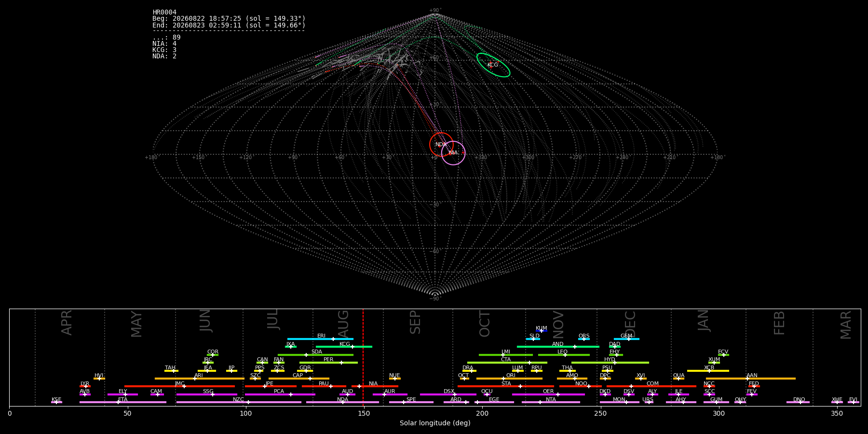868x434 pixels.
Task: Select the green KCG timeline bar
Action: click(344, 347)
